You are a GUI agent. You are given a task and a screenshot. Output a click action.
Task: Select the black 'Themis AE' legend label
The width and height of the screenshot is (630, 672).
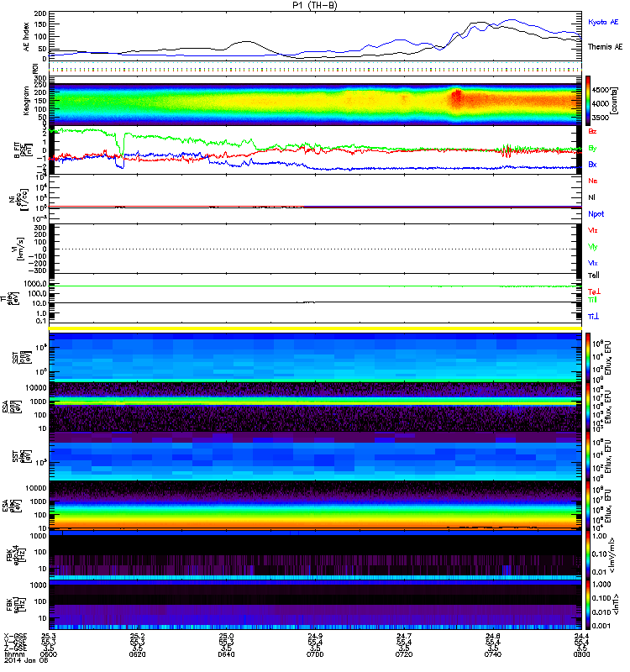[605, 47]
